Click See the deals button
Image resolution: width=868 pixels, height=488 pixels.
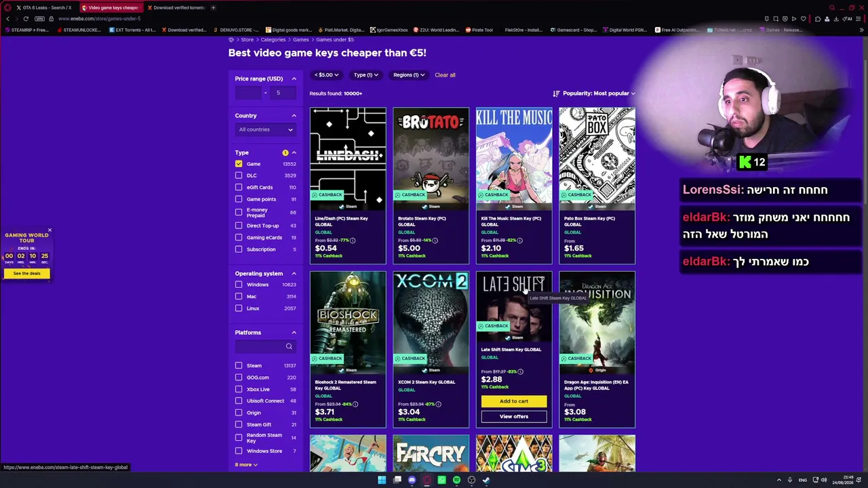pyautogui.click(x=27, y=273)
